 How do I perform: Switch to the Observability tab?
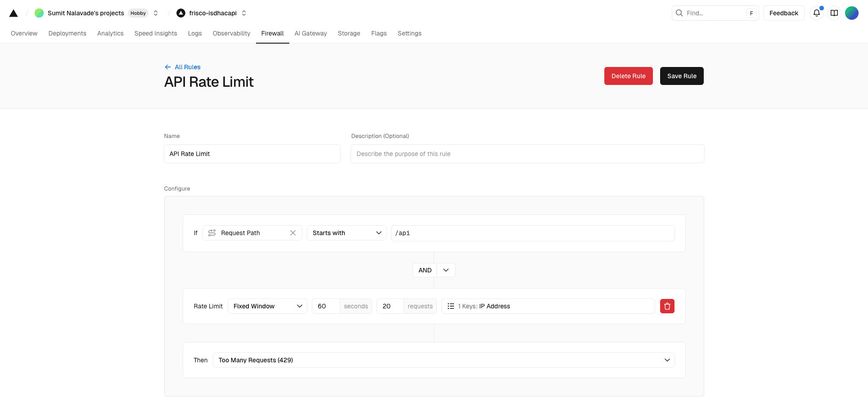[231, 33]
